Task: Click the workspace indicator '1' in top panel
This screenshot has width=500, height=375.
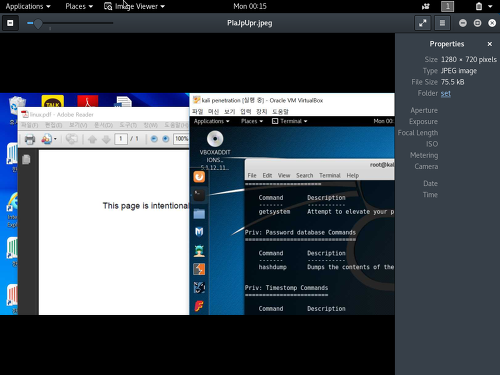Action: pos(447,6)
